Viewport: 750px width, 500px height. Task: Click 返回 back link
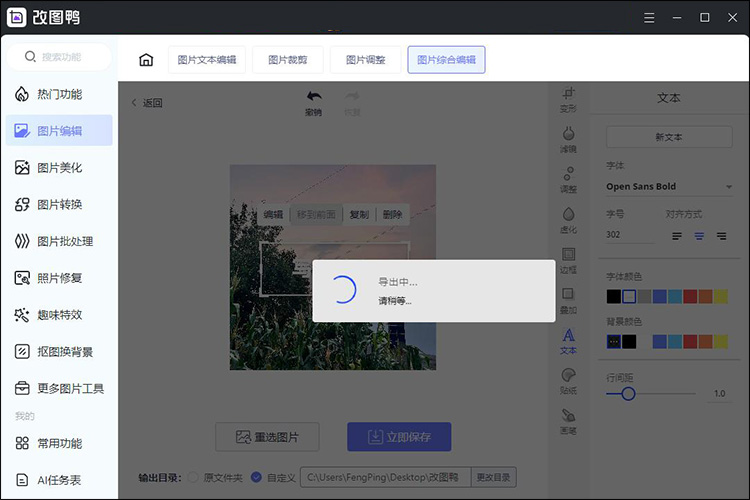coord(147,103)
